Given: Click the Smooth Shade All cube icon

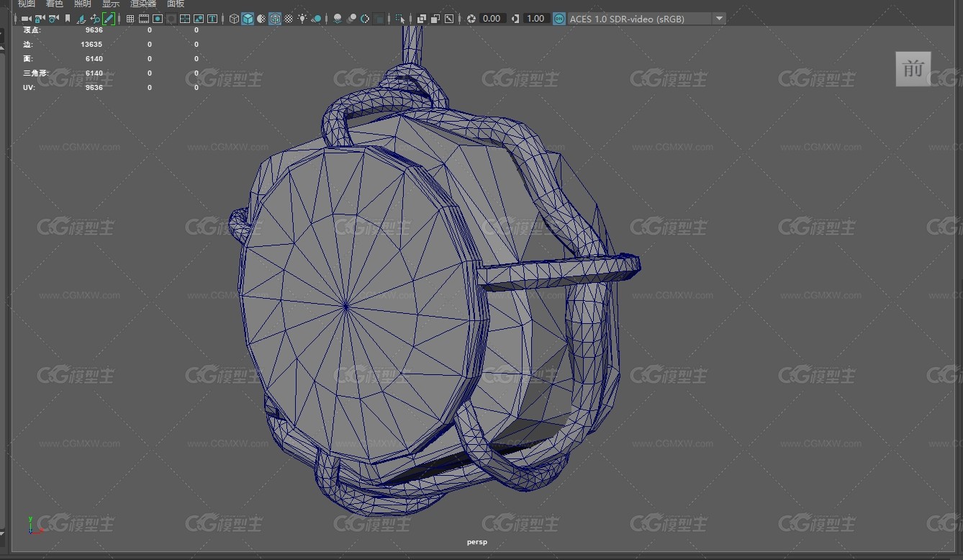Looking at the screenshot, I should pos(248,19).
